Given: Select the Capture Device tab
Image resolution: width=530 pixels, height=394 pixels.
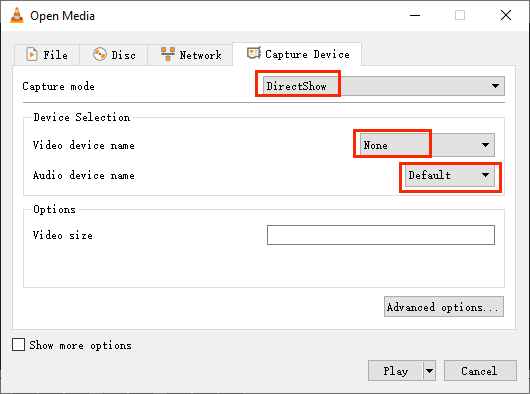Looking at the screenshot, I should click(x=297, y=54).
